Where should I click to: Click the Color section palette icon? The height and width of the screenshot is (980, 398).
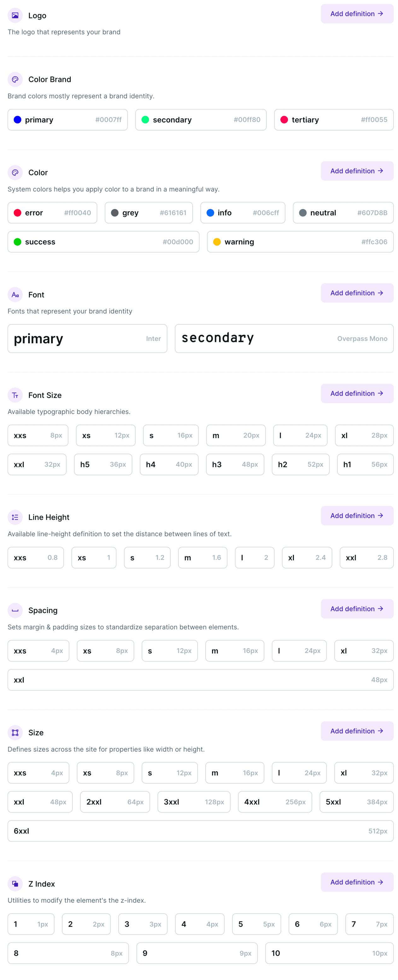click(15, 172)
